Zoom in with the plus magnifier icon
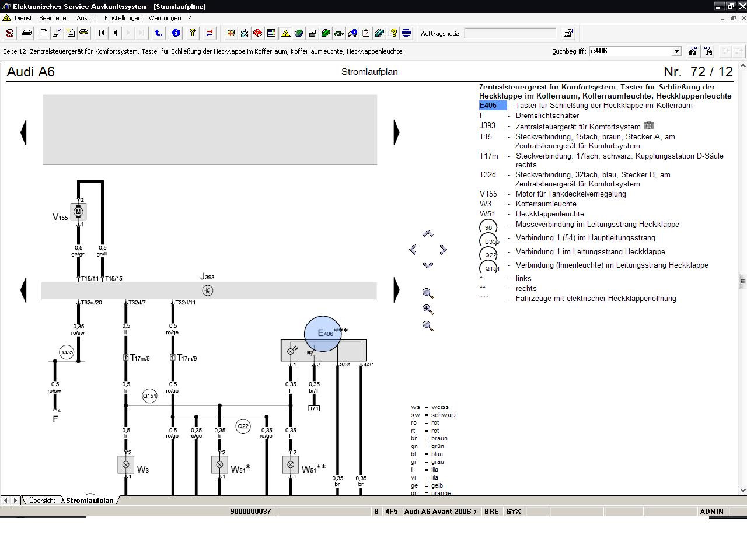The height and width of the screenshot is (560, 747). [x=428, y=310]
